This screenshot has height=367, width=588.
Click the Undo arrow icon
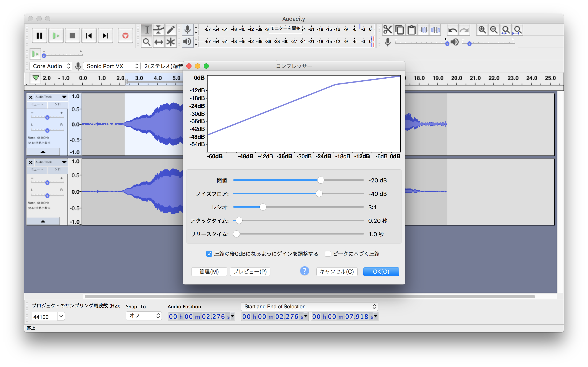(x=453, y=30)
